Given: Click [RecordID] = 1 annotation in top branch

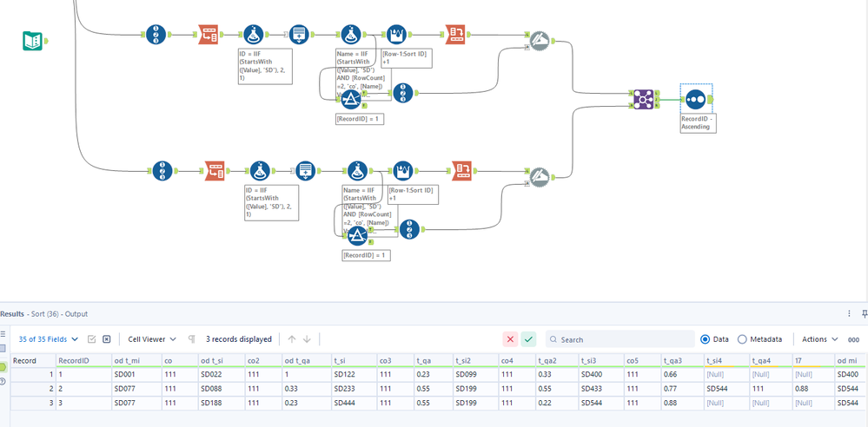Looking at the screenshot, I should pyautogui.click(x=360, y=119).
